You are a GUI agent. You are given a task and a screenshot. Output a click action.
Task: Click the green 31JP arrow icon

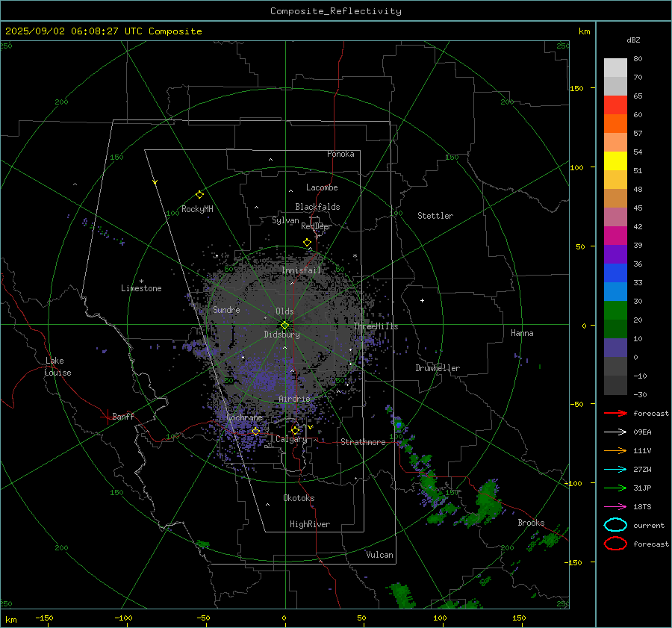pos(615,488)
